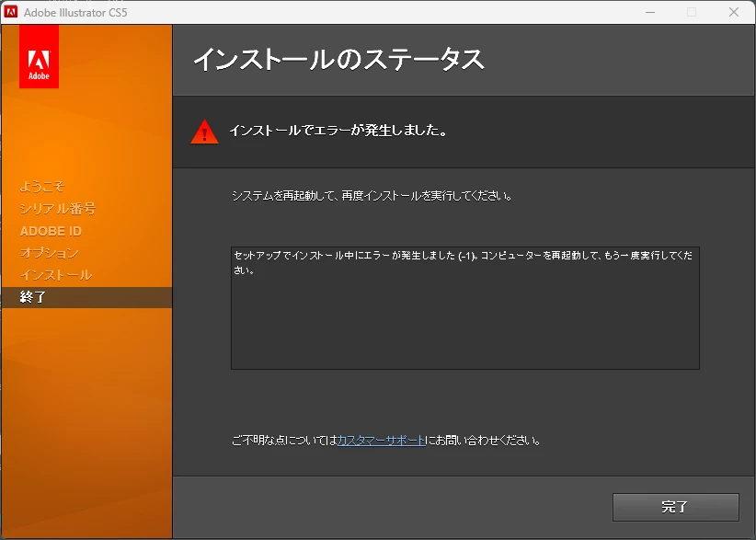Open the カスタマーサポート link
Viewport: 756px width, 540px height.
pos(381,441)
